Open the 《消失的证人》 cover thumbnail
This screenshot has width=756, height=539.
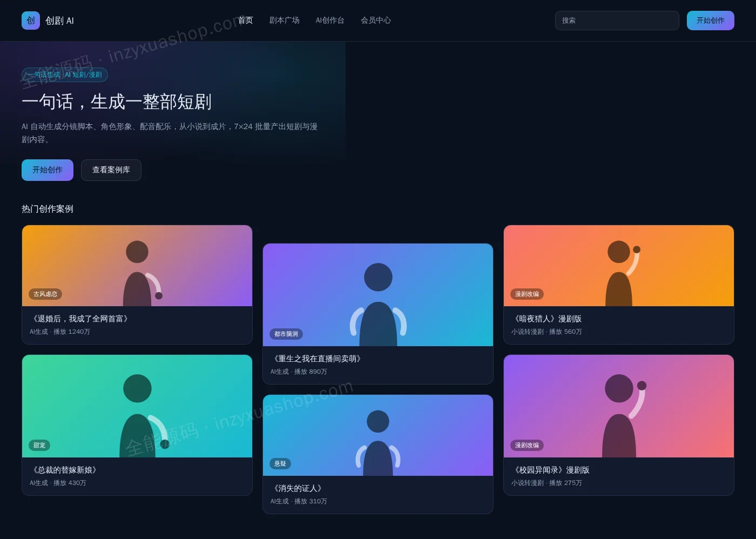click(378, 435)
